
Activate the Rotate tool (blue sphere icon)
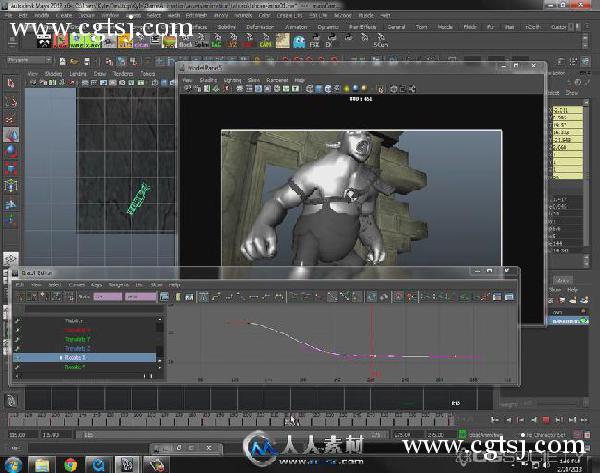pyautogui.click(x=11, y=152)
